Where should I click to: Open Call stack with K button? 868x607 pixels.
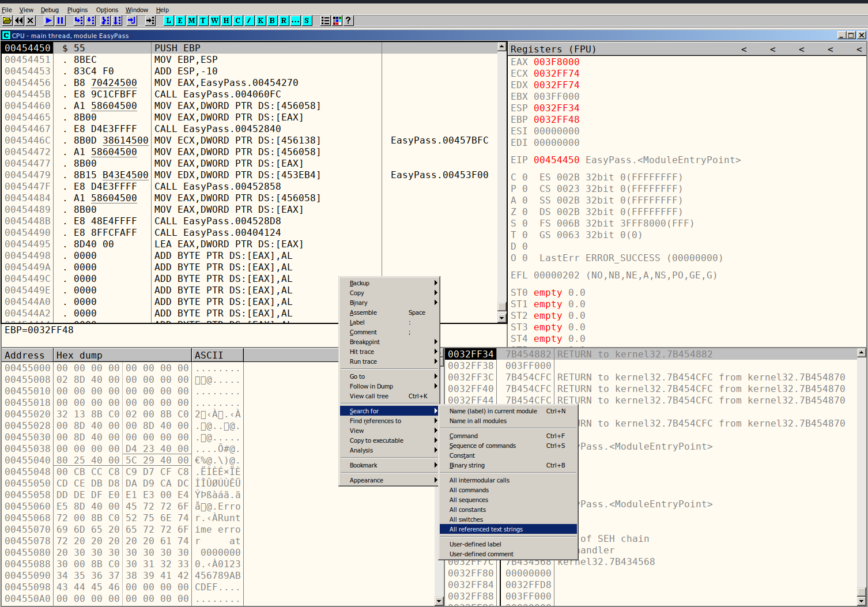261,21
